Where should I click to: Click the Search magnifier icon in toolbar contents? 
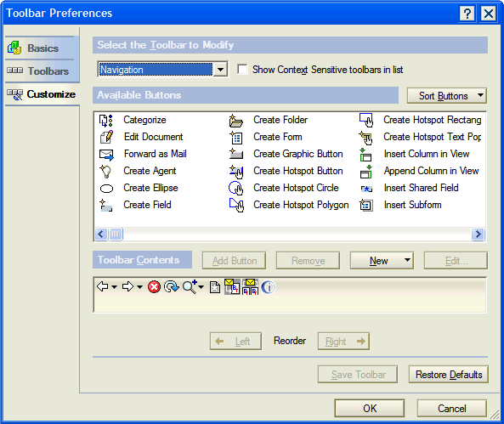pyautogui.click(x=190, y=286)
